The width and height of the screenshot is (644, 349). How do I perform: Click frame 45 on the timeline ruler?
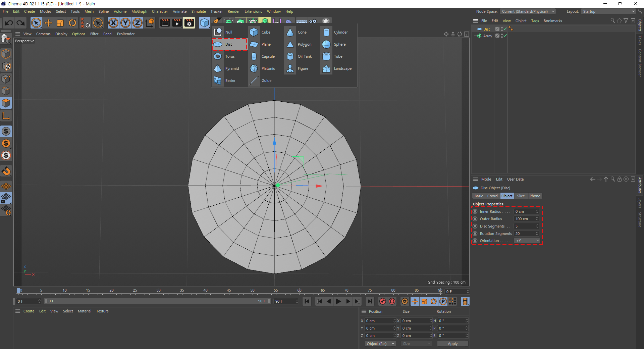(x=229, y=291)
